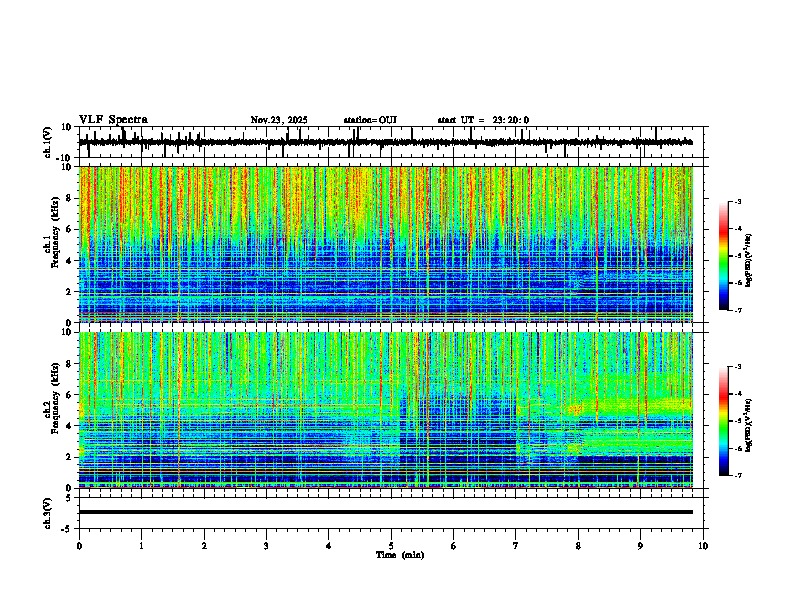Click the "-7" label on ch.2 color scale
Image resolution: width=792 pixels, height=612 pixels.
(737, 475)
